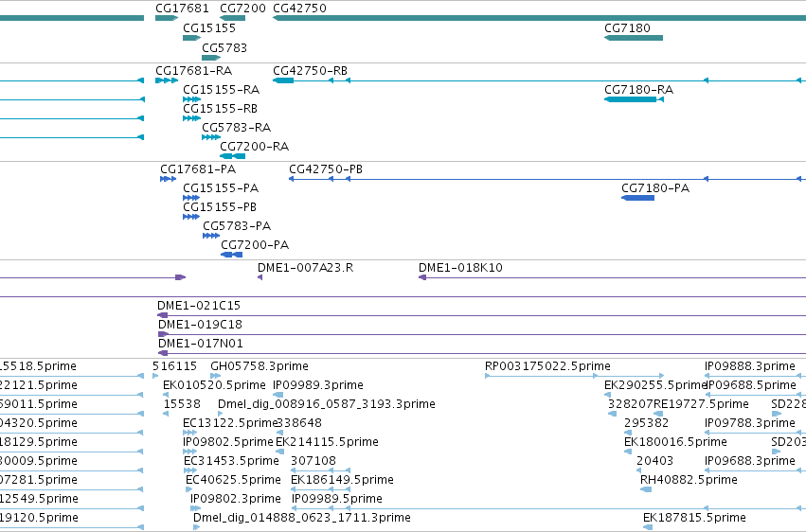
Task: Select the EK290255.5prime EST
Action: coord(607,395)
